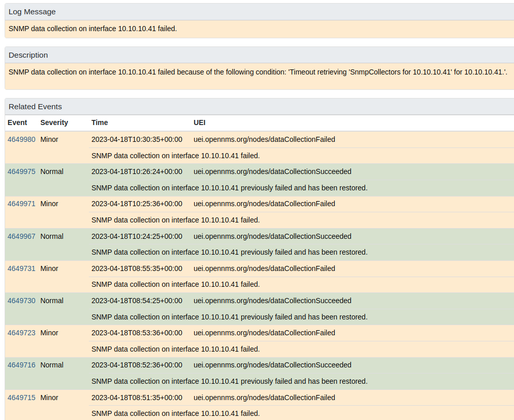Open event 4649971 details link

pos(21,204)
